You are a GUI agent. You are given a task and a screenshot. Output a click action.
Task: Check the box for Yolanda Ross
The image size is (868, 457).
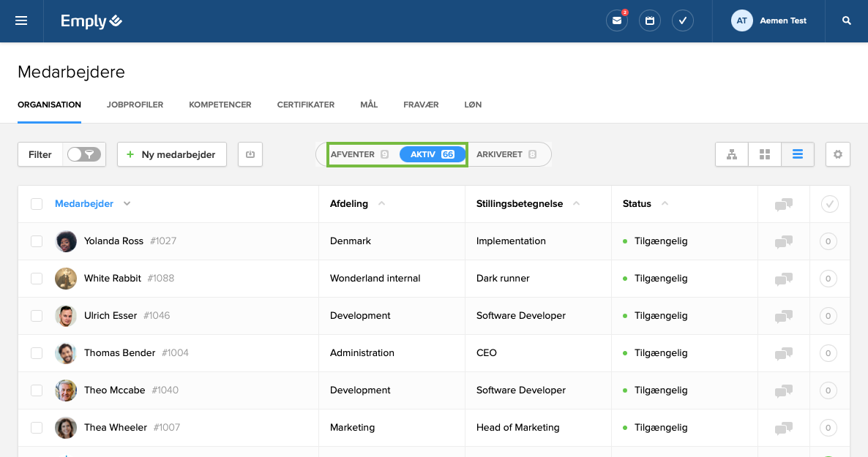coord(37,241)
